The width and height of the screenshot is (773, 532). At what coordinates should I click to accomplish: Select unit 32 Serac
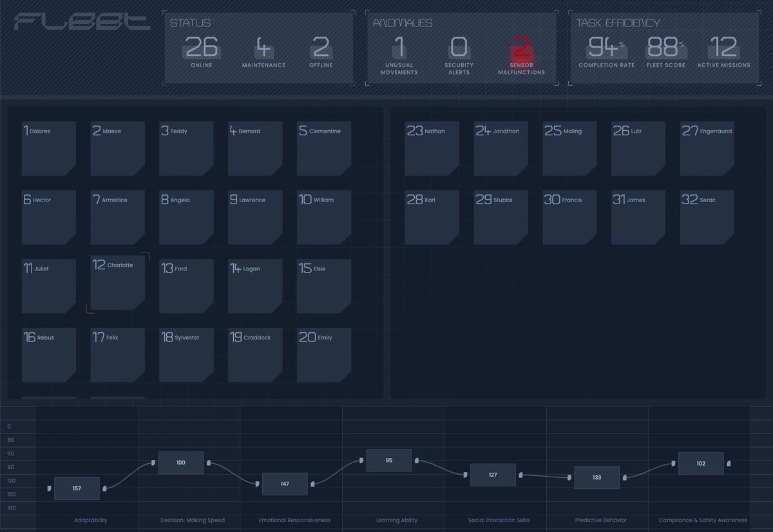click(x=707, y=217)
